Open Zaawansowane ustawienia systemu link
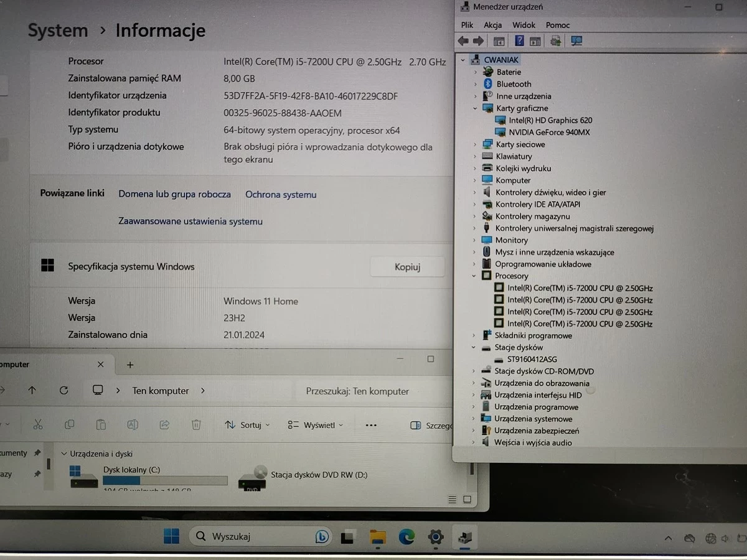 point(190,221)
